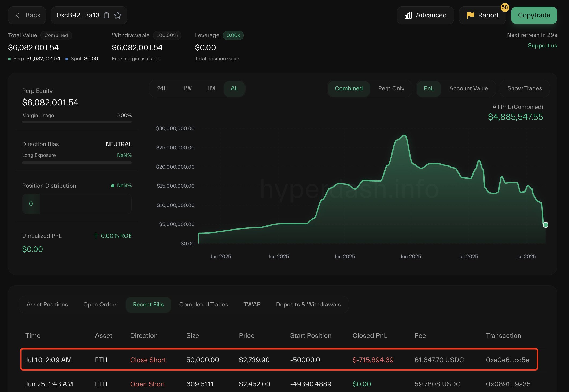The width and height of the screenshot is (569, 392).
Task: Select the 24H time range
Action: pyautogui.click(x=162, y=88)
